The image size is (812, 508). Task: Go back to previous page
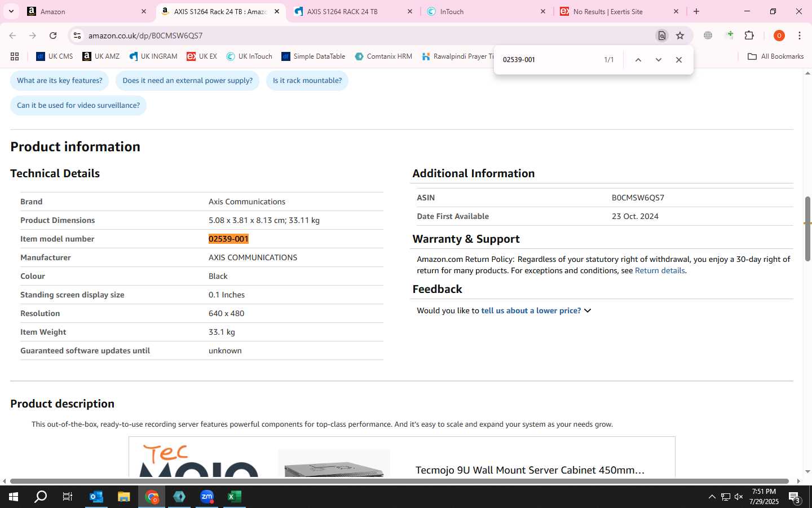[x=12, y=36]
